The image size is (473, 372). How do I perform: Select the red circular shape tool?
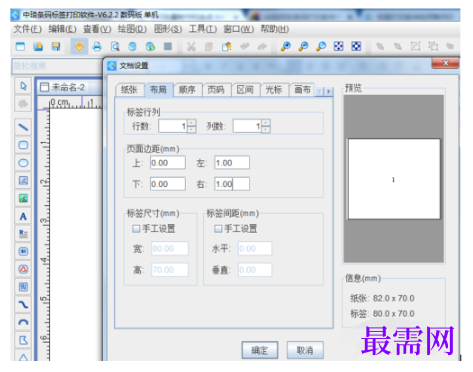point(23,269)
